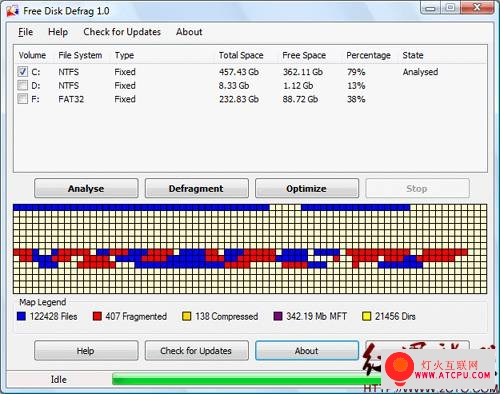
Task: Click the Optimize button
Action: [x=307, y=188]
